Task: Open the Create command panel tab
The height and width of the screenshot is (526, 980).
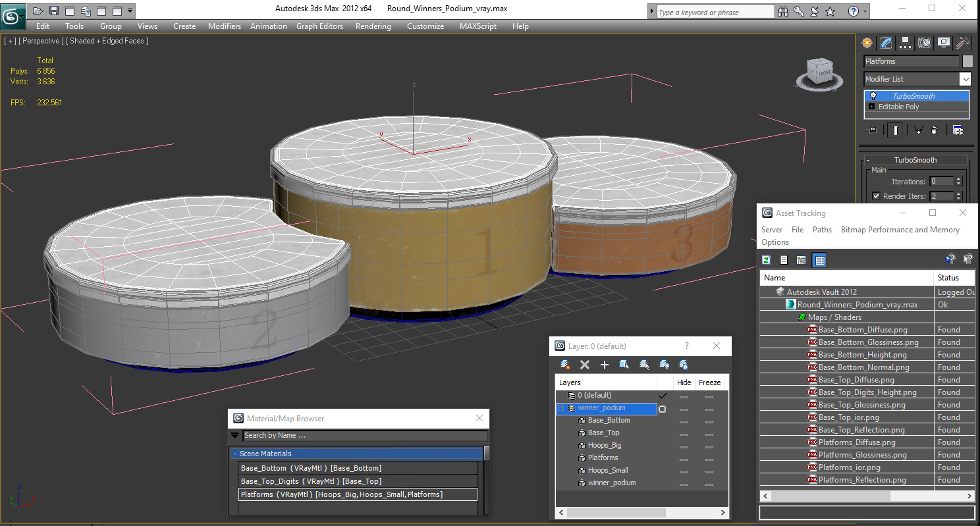Action: [x=867, y=43]
